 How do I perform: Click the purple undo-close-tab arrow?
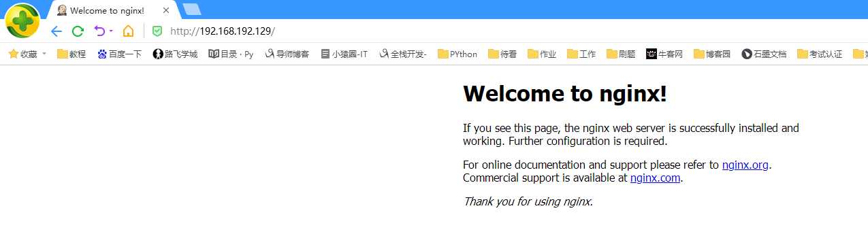click(x=99, y=31)
